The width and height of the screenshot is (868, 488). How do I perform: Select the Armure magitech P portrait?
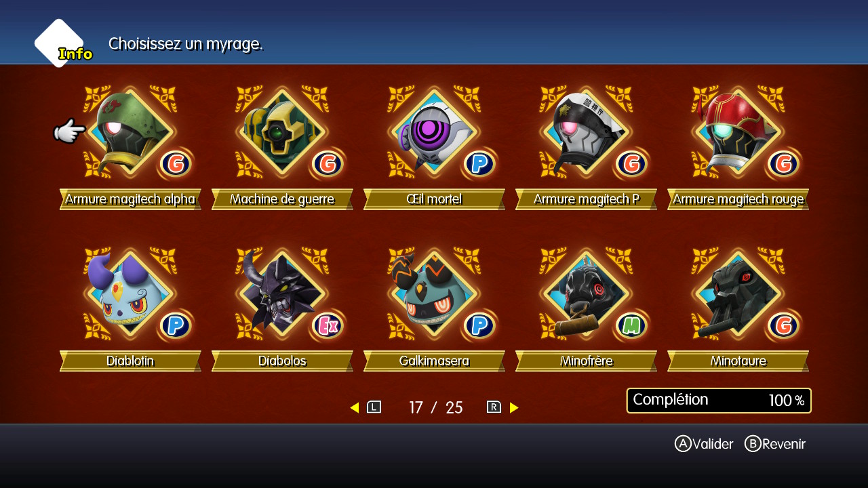click(586, 132)
